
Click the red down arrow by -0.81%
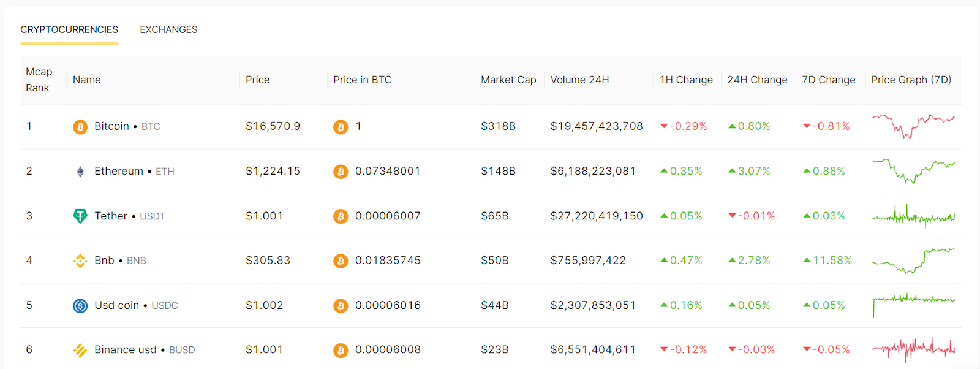pyautogui.click(x=807, y=126)
